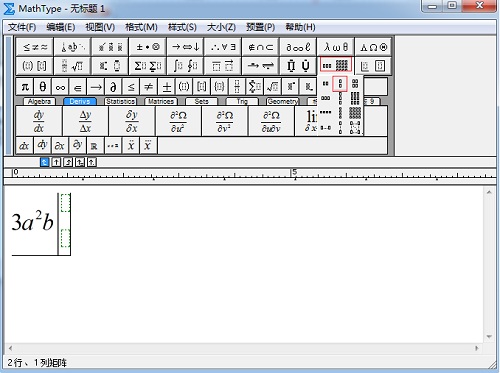This screenshot has width=500, height=373.
Task: Switch to the Sets tab
Action: 201,101
